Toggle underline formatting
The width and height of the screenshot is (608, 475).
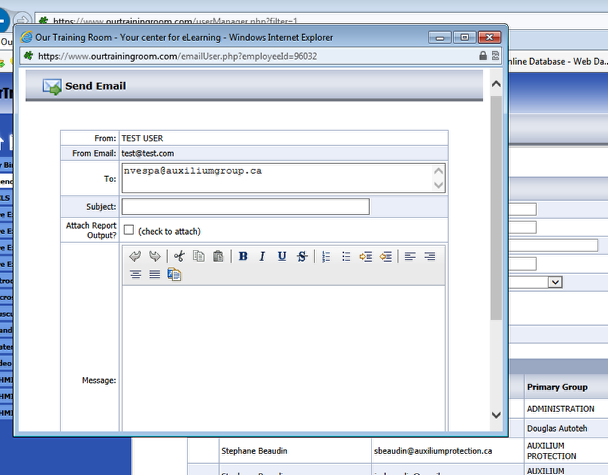point(282,256)
